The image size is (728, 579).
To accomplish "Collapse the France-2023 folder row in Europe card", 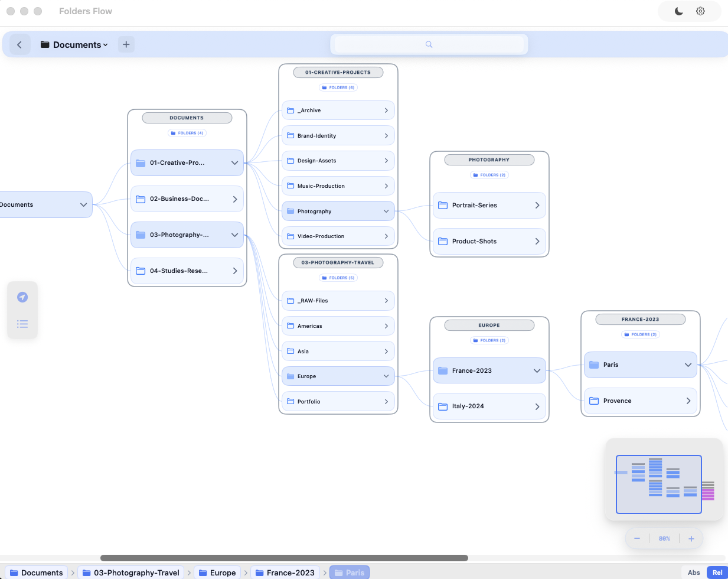I will point(537,370).
